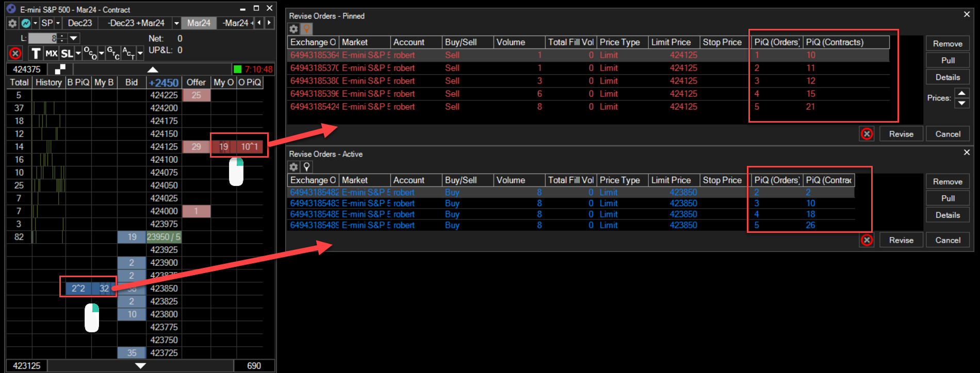This screenshot has height=373, width=980.
Task: Open settings gear in Revise Orders Pinned
Action: tap(293, 29)
